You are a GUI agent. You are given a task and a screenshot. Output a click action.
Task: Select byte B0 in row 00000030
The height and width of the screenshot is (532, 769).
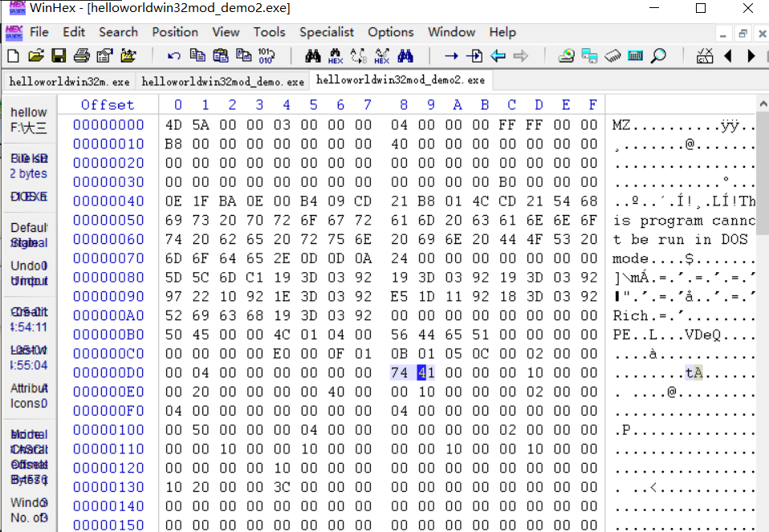coord(507,182)
